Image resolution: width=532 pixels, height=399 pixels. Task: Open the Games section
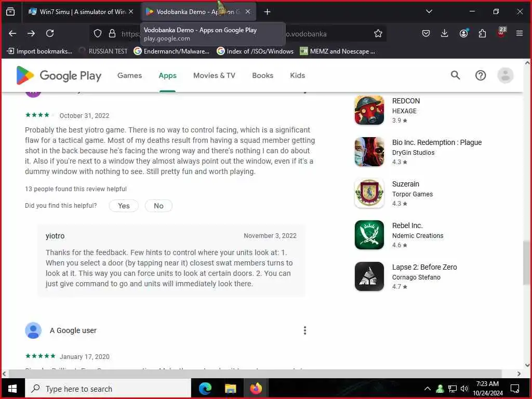(129, 75)
